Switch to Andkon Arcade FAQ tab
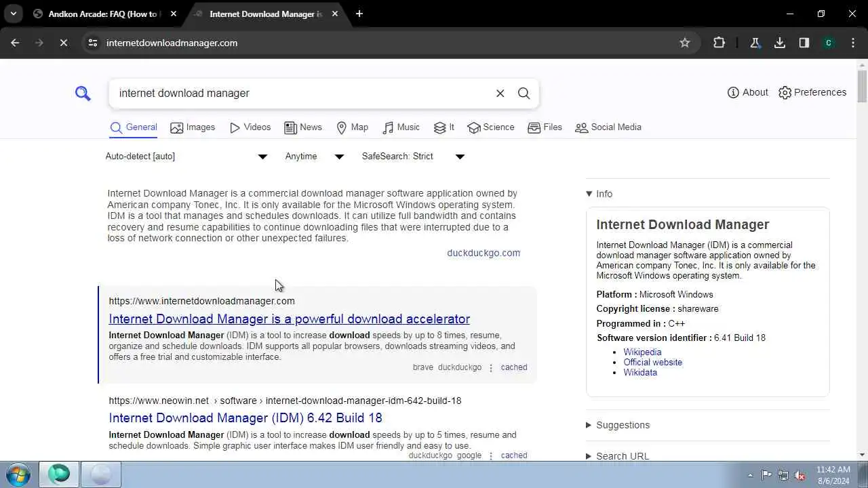The image size is (868, 488). coord(102,14)
